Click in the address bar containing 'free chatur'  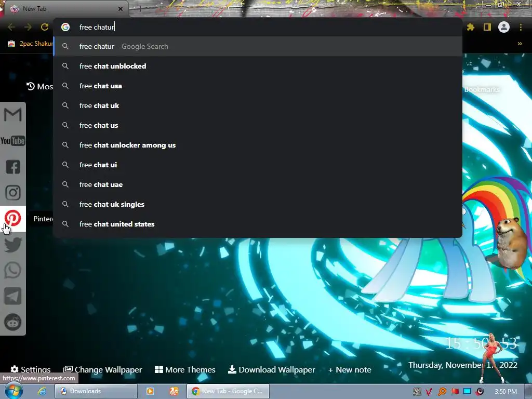pos(258,27)
